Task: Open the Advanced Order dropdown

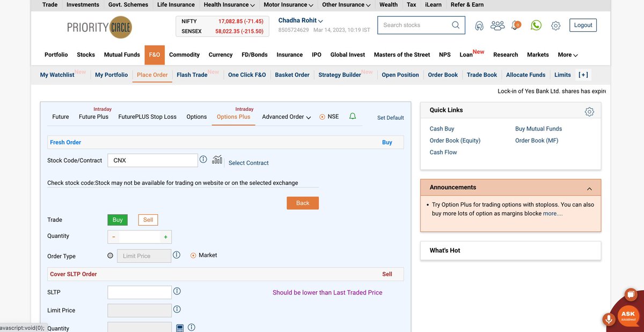Action: [x=287, y=117]
